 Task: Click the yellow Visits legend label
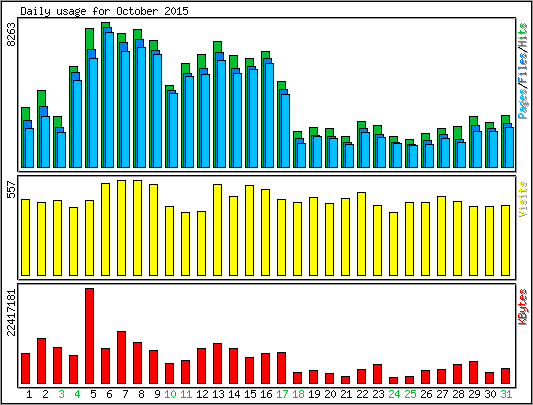tap(523, 199)
